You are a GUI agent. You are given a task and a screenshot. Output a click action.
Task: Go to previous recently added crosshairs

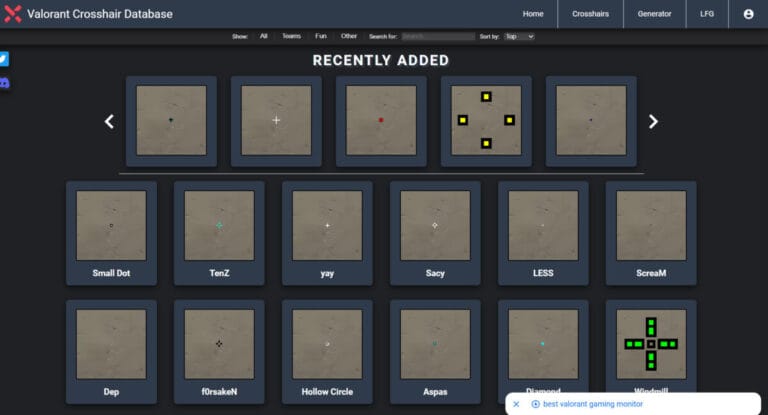[109, 121]
